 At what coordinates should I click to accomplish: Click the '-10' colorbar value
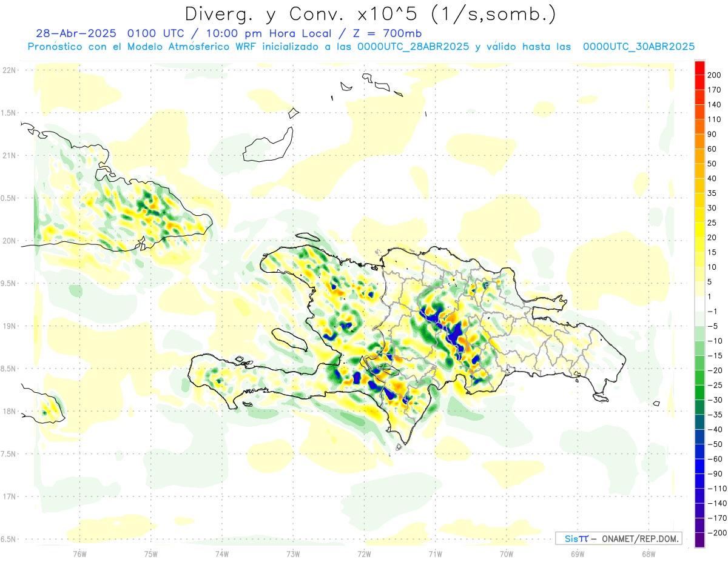[715, 341]
